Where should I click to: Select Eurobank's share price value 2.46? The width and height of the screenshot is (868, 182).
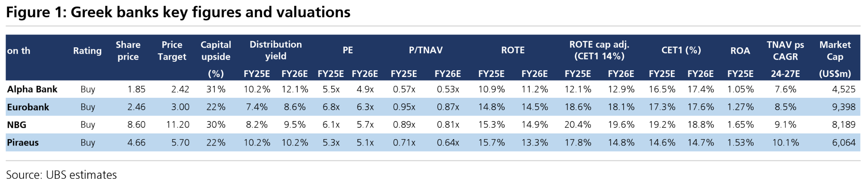click(x=136, y=107)
